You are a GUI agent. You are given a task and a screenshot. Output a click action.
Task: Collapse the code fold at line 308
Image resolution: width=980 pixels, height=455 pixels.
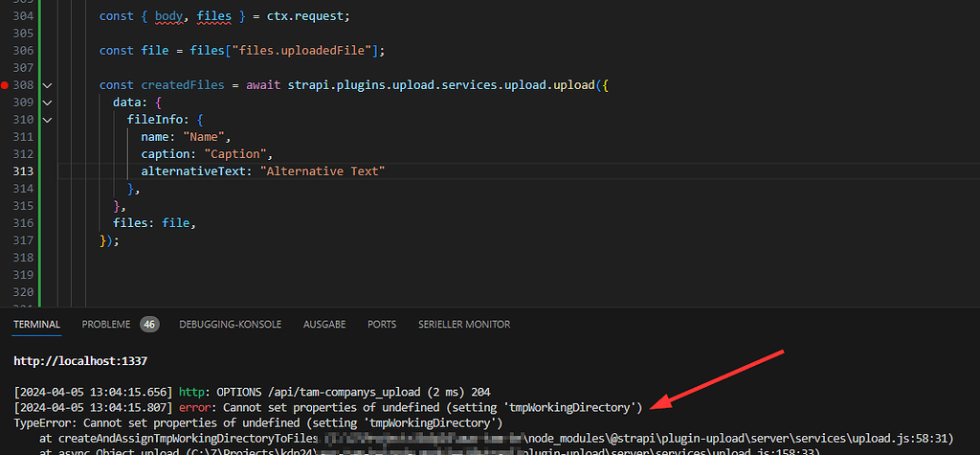[47, 85]
